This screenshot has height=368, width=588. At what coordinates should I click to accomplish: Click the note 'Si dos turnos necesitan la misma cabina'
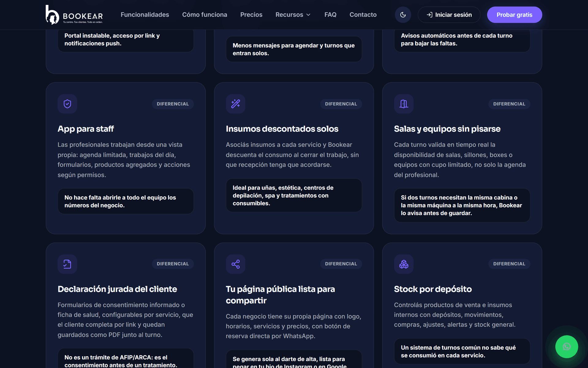(x=462, y=205)
